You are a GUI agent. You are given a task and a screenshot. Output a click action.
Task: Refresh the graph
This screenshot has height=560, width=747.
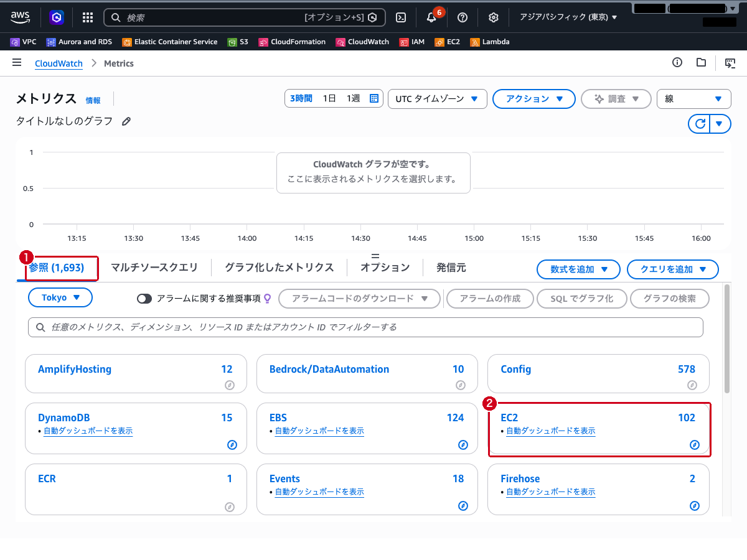click(x=700, y=124)
